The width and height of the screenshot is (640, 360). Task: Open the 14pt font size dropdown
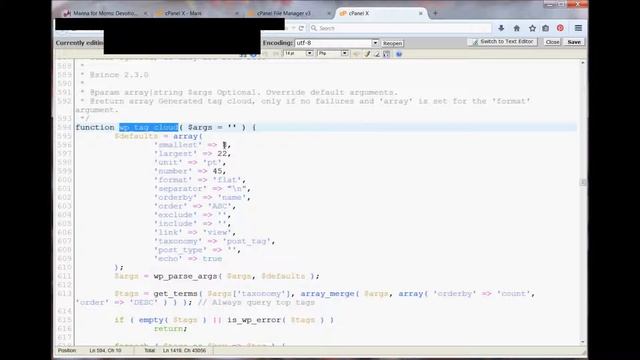pos(298,53)
